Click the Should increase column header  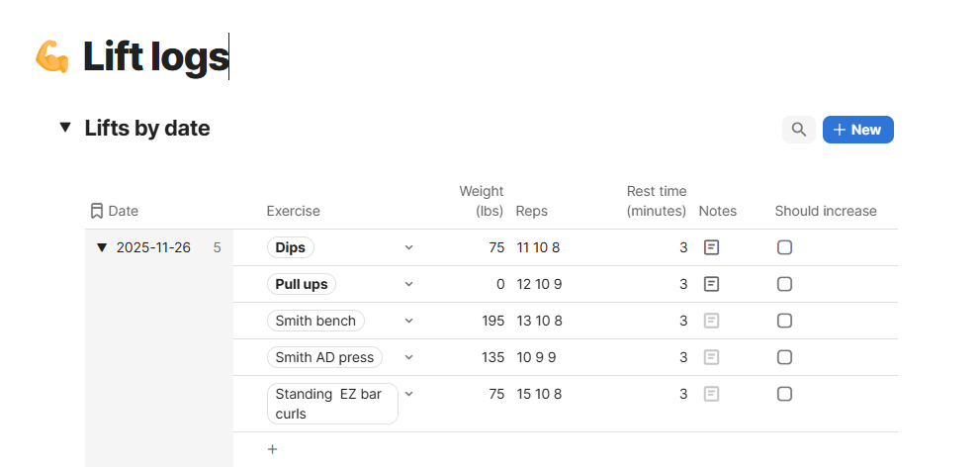[825, 211]
